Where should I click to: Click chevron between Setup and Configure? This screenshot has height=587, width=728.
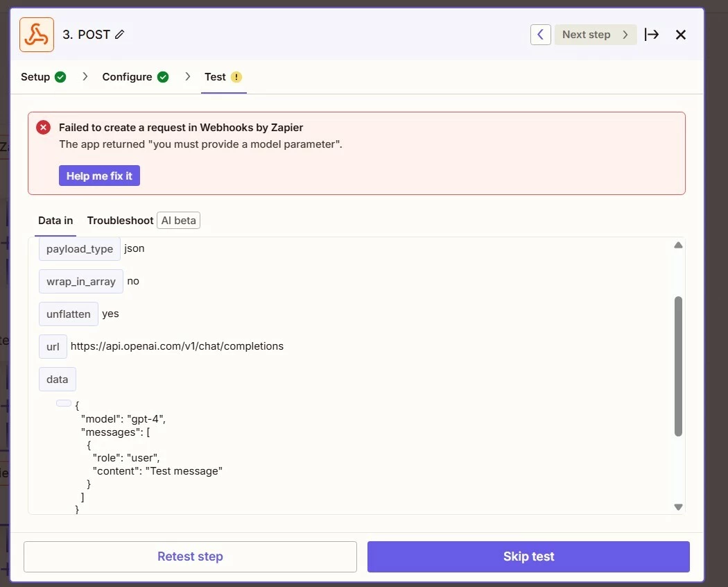click(85, 76)
